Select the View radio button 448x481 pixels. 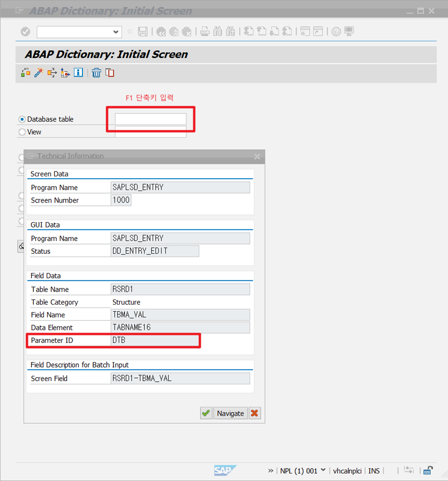22,132
